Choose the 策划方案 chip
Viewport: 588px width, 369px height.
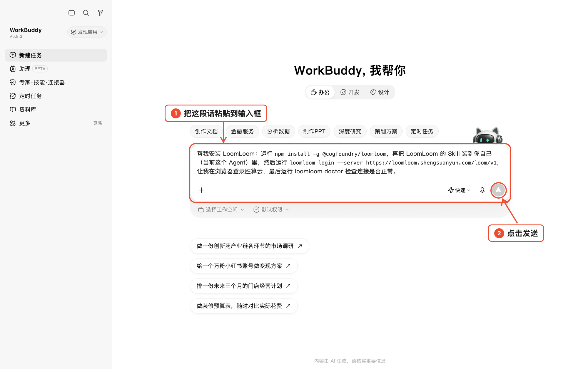click(x=386, y=131)
